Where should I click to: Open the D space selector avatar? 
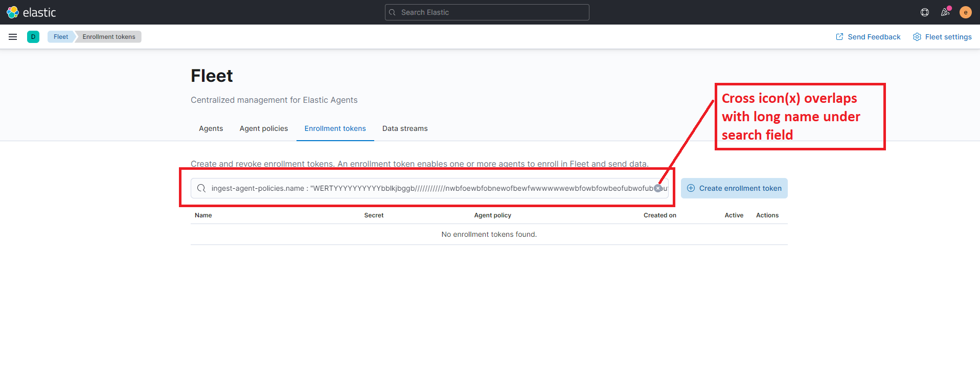coord(33,37)
